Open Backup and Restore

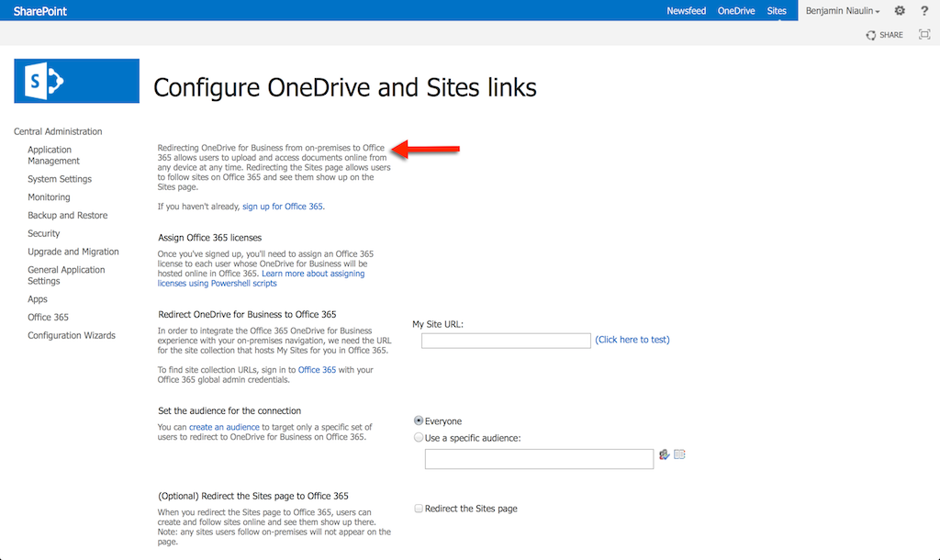tap(68, 215)
